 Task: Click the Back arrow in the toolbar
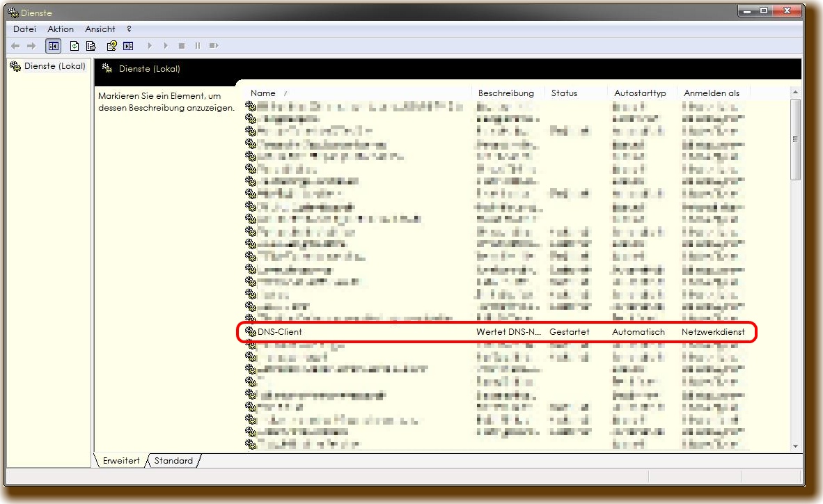[15, 46]
